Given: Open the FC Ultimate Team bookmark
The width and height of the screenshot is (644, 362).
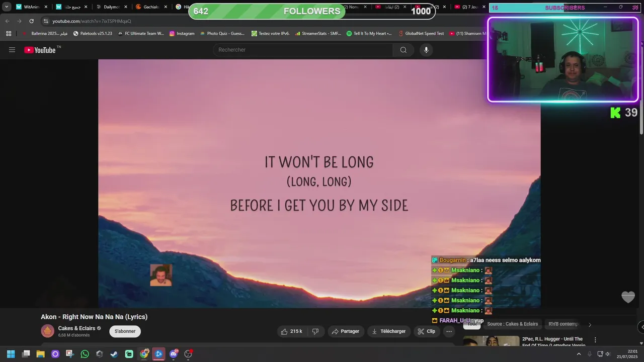Looking at the screenshot, I should (x=141, y=34).
